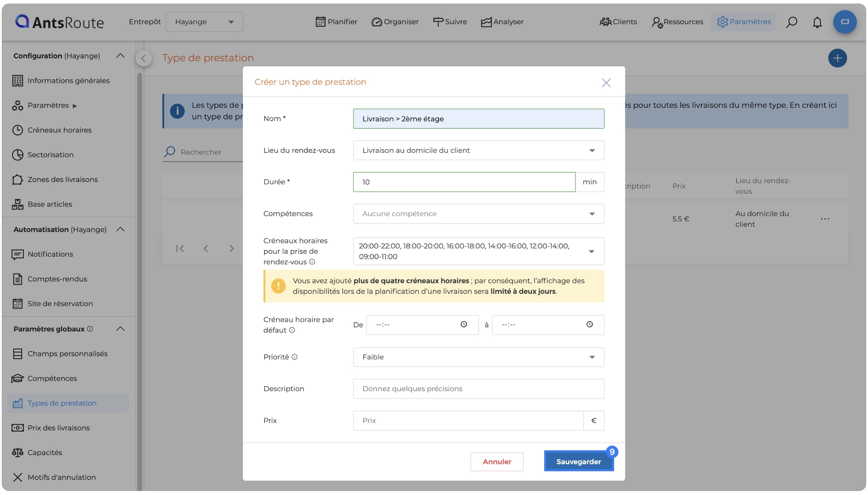Click the Rechercher magnifier icon
The height and width of the screenshot is (495, 868).
170,151
